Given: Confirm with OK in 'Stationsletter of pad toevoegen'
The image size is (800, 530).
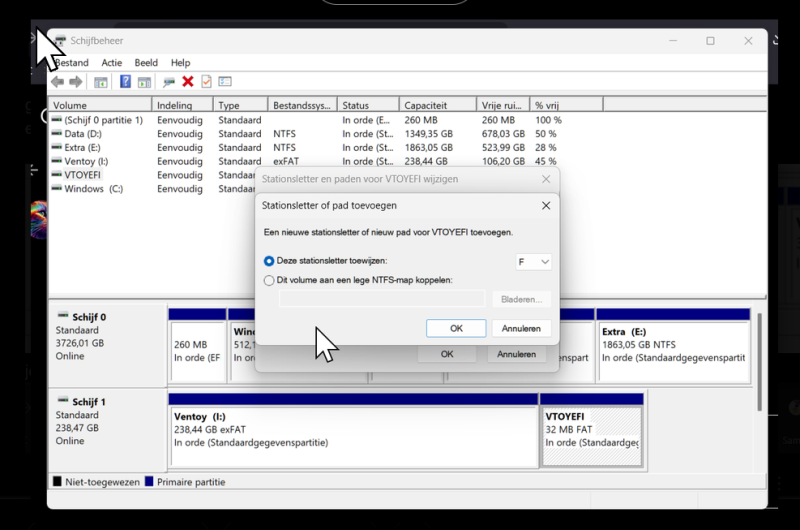Looking at the screenshot, I should 456,329.
